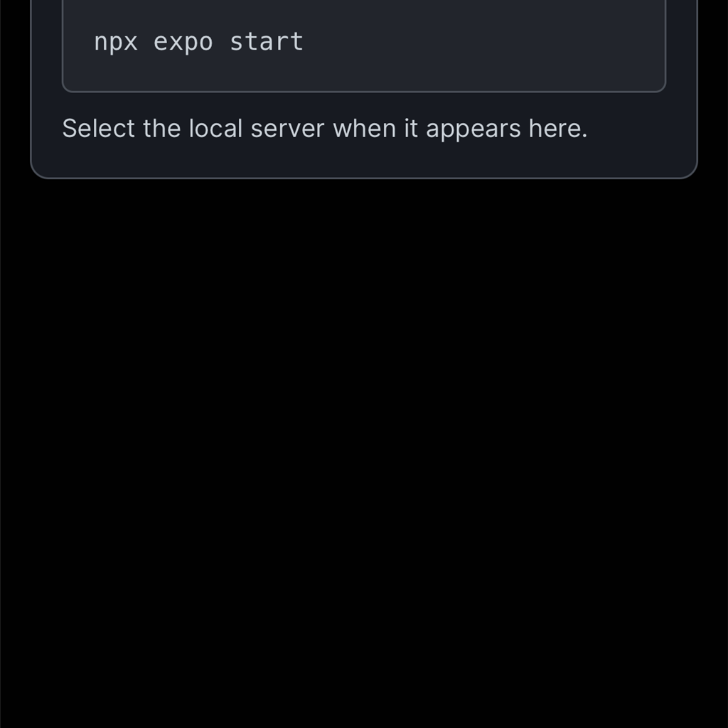The width and height of the screenshot is (728, 728).
Task: Click the word "appears" in the instruction
Action: click(473, 131)
